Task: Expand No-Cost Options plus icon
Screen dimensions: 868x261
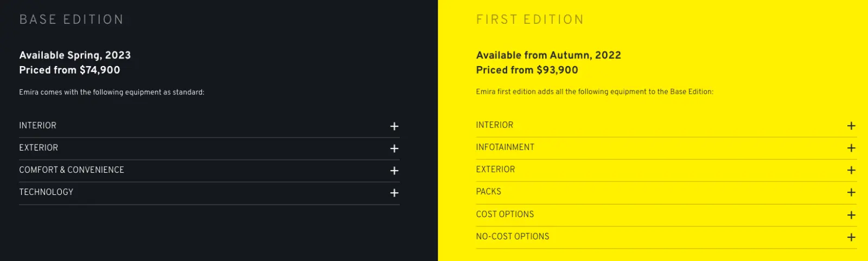Action: pos(851,237)
